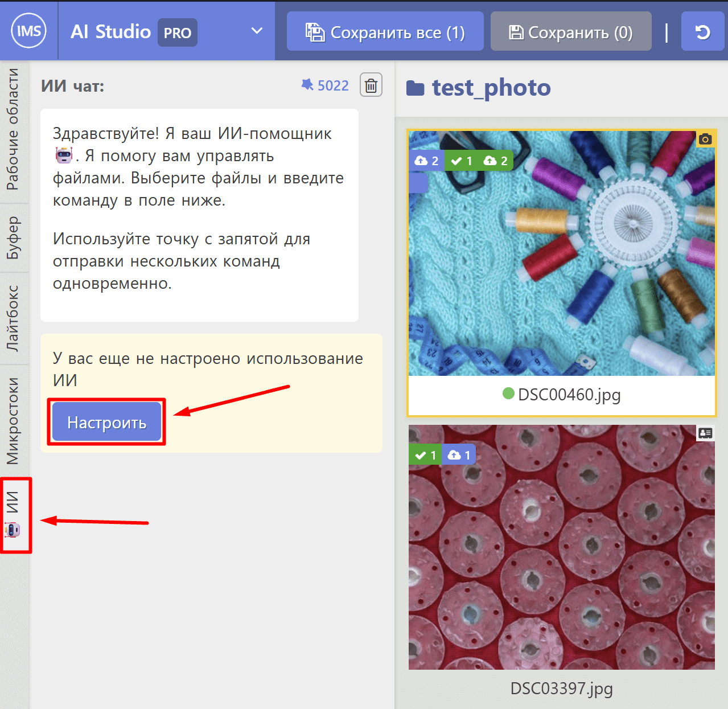
Task: Click the ID card icon on DSC03397.jpg thumbnail
Action: [x=705, y=433]
